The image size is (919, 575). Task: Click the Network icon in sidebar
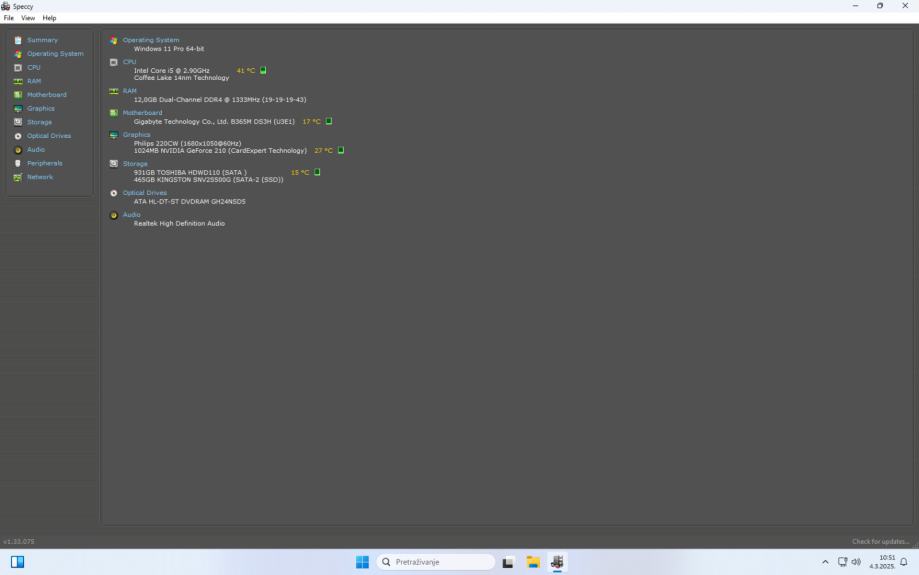tap(18, 177)
